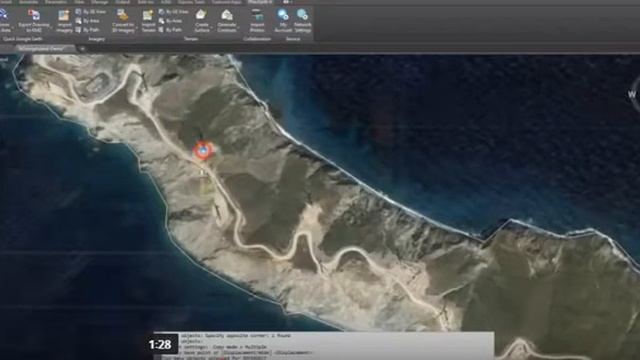The width and height of the screenshot is (640, 360).
Task: Click the Imagery panel title
Action: click(x=97, y=39)
